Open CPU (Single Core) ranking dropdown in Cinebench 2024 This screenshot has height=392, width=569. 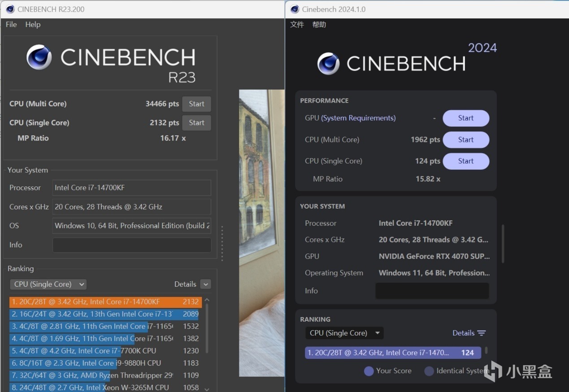click(344, 333)
